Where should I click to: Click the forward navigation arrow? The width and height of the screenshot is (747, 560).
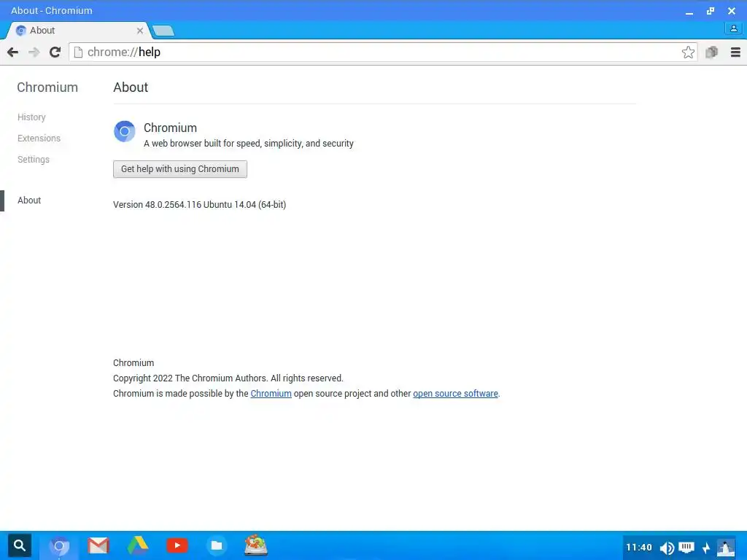[x=34, y=52]
